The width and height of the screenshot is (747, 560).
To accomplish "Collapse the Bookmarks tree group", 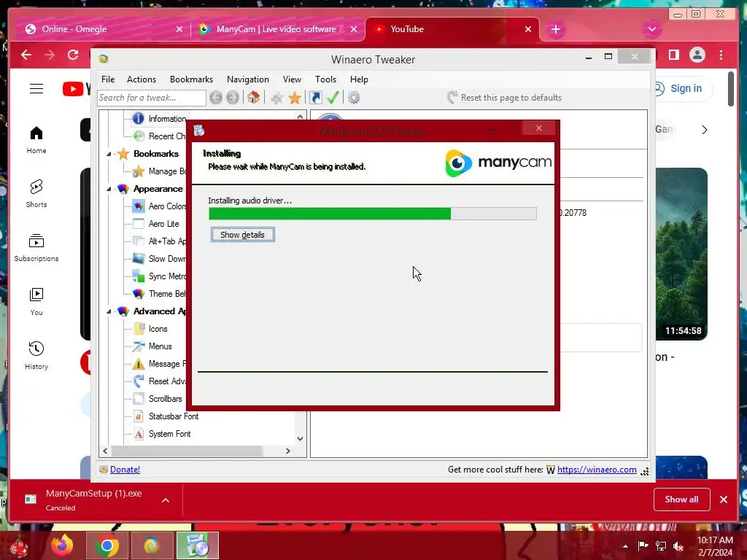I will (x=109, y=154).
